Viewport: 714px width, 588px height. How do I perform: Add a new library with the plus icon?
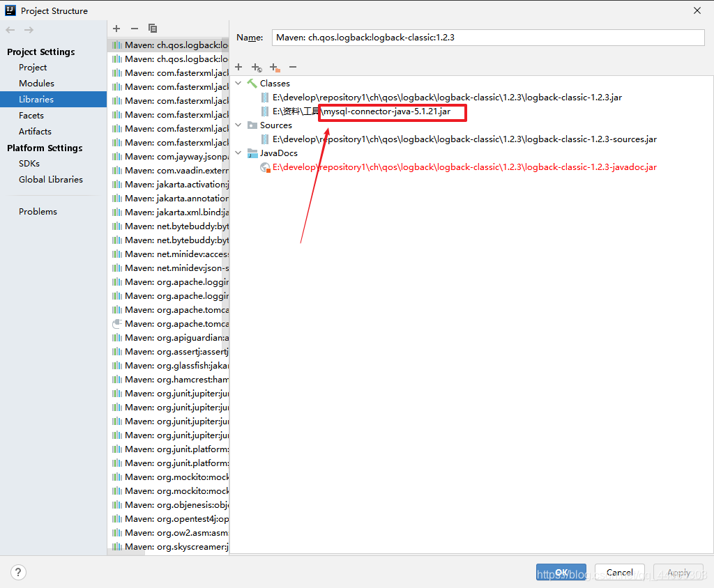point(116,29)
